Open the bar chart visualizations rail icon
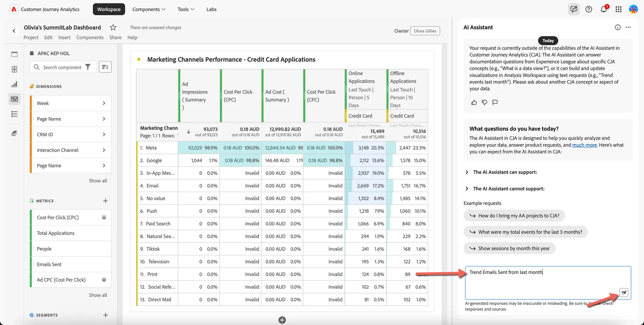This screenshot has height=325, width=644. point(15,84)
